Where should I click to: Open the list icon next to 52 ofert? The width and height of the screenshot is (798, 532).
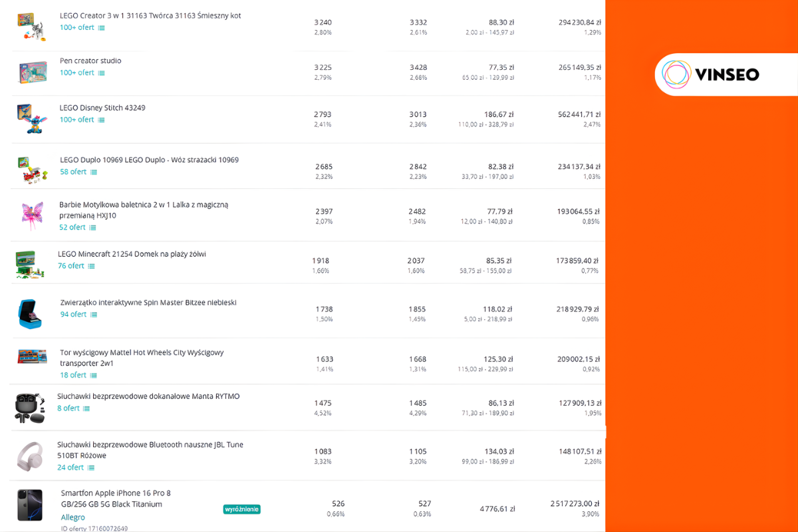click(92, 227)
